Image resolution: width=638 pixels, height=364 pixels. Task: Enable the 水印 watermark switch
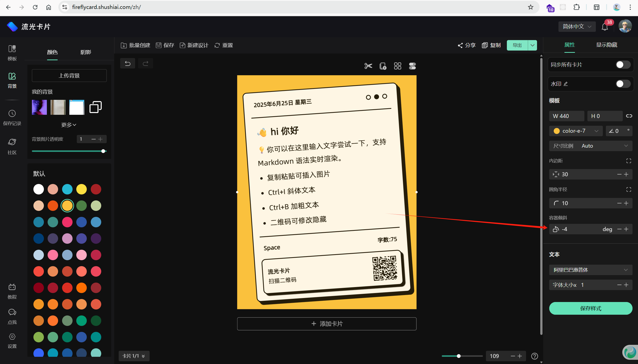pyautogui.click(x=623, y=84)
